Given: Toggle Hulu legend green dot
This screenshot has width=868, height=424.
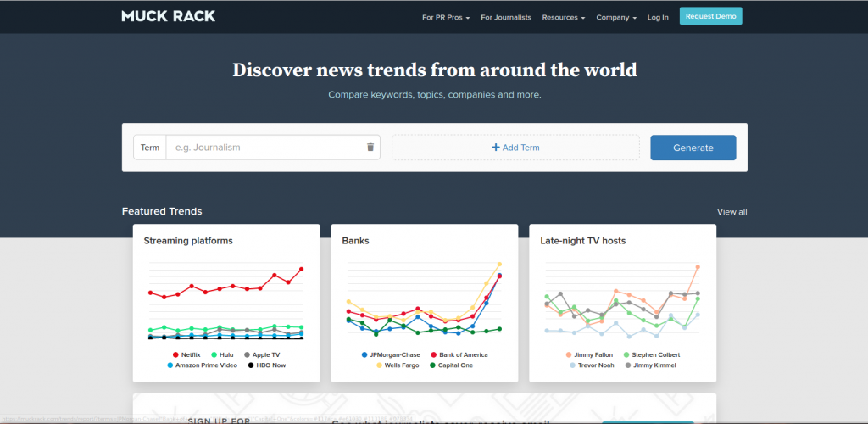Looking at the screenshot, I should click(x=213, y=354).
